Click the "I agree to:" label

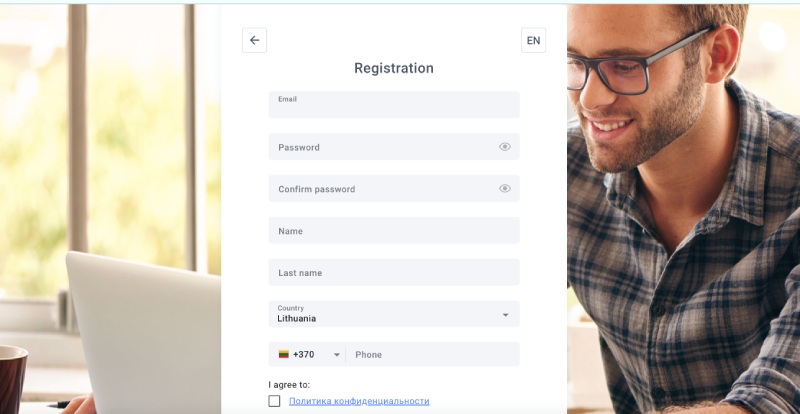[289, 385]
